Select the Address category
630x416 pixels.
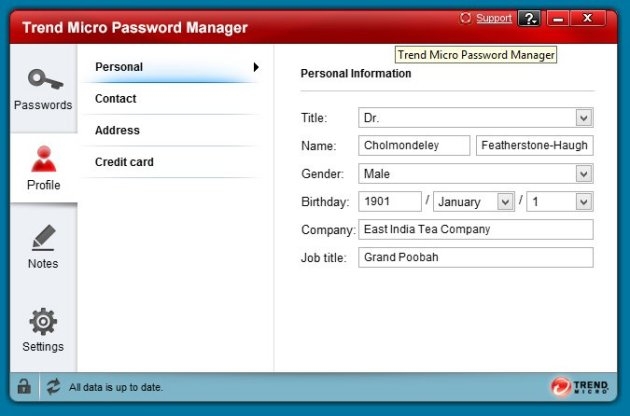172,131
